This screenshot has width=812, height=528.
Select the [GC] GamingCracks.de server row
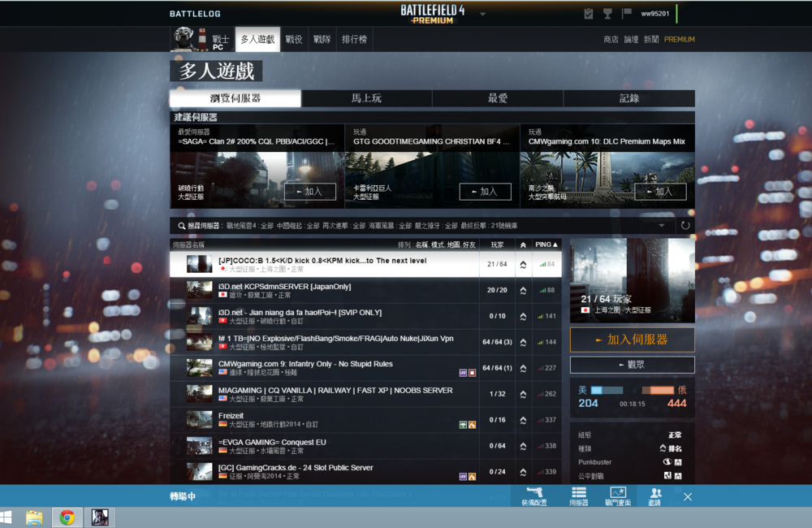365,471
